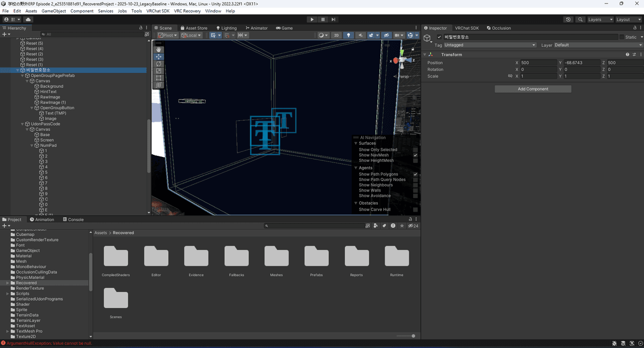Enable the Static checkbox
Screen dimensions: 644x348
point(621,37)
